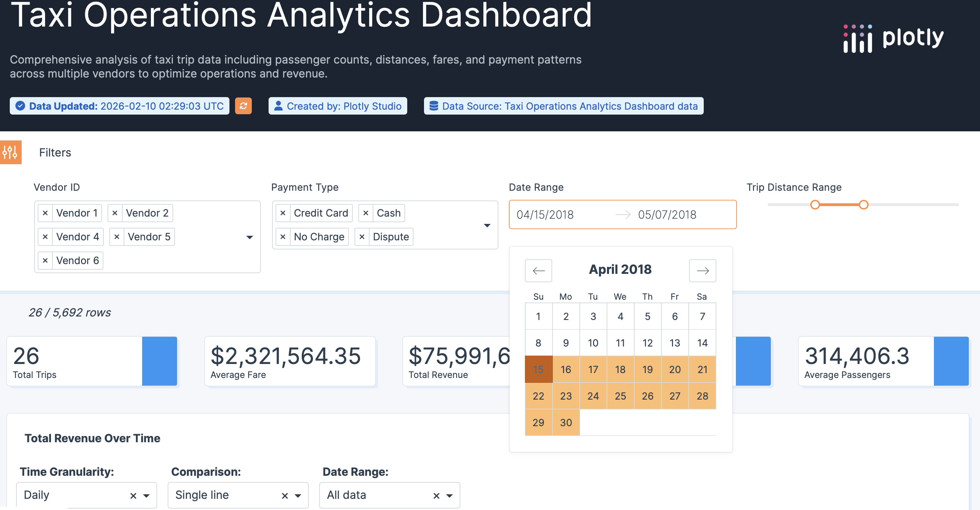
Task: Toggle the filters panel sliders icon
Action: pos(10,152)
